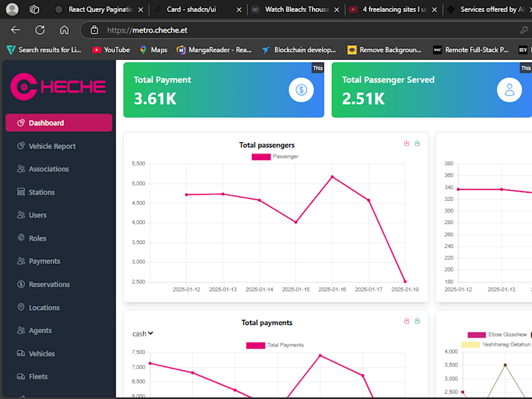Switch to the Services offered by tab
Viewport: 532px width, 399px height.
[487, 9]
